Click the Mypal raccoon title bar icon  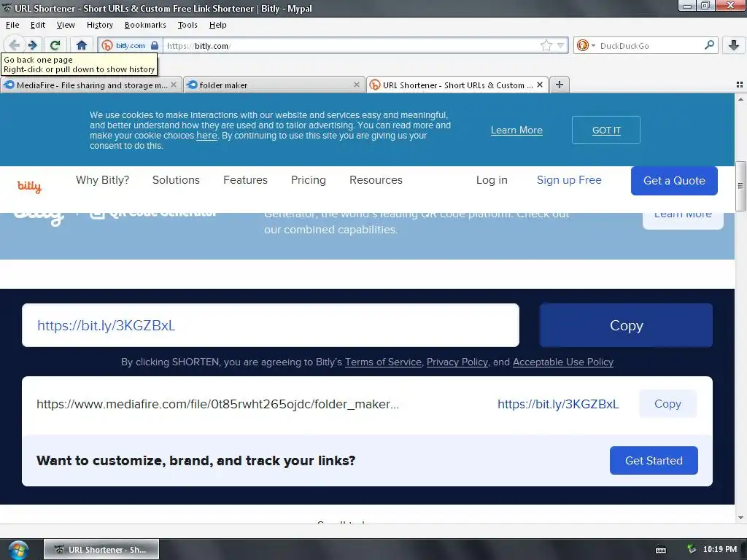[x=7, y=8]
